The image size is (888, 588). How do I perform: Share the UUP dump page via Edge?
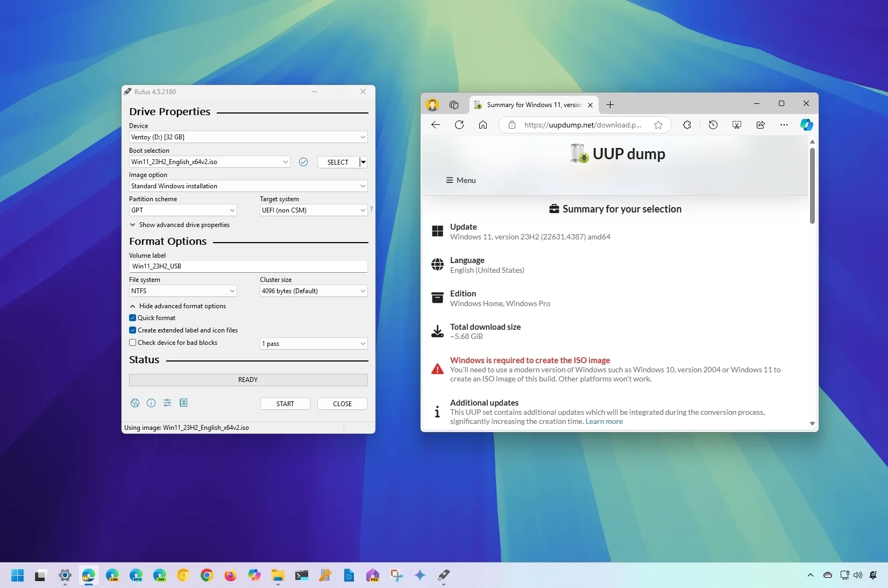coord(760,125)
